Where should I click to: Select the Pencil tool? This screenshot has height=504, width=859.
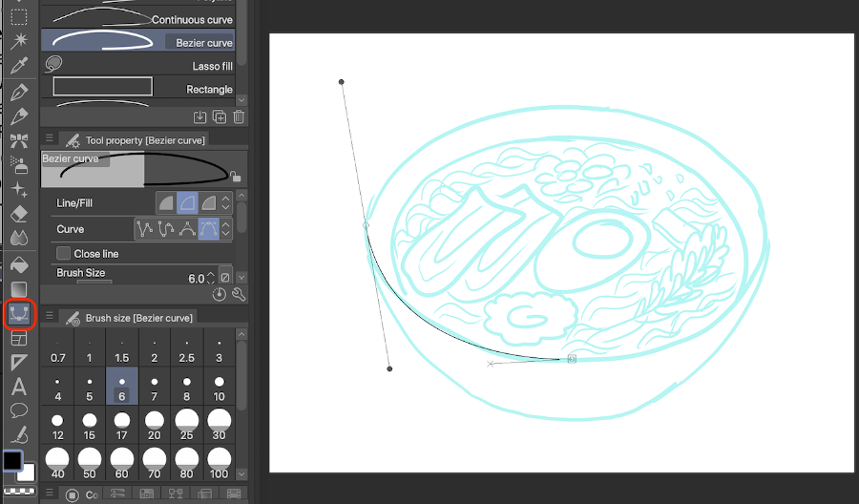point(19,116)
